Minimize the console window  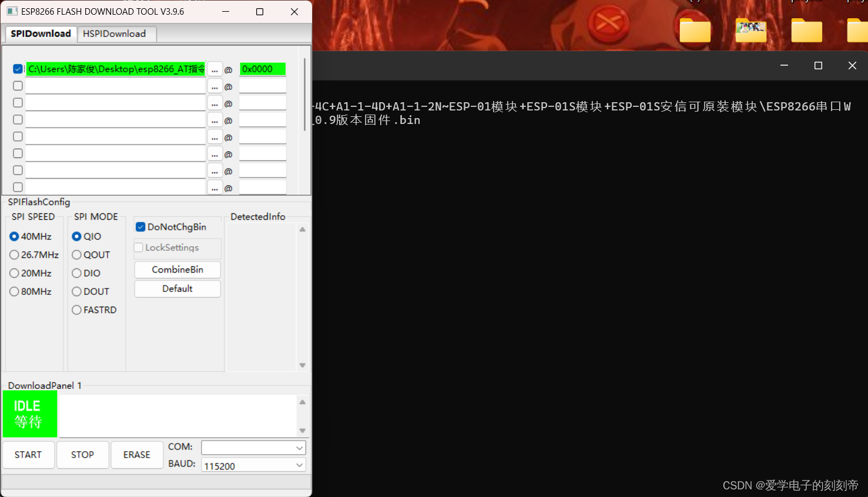784,66
